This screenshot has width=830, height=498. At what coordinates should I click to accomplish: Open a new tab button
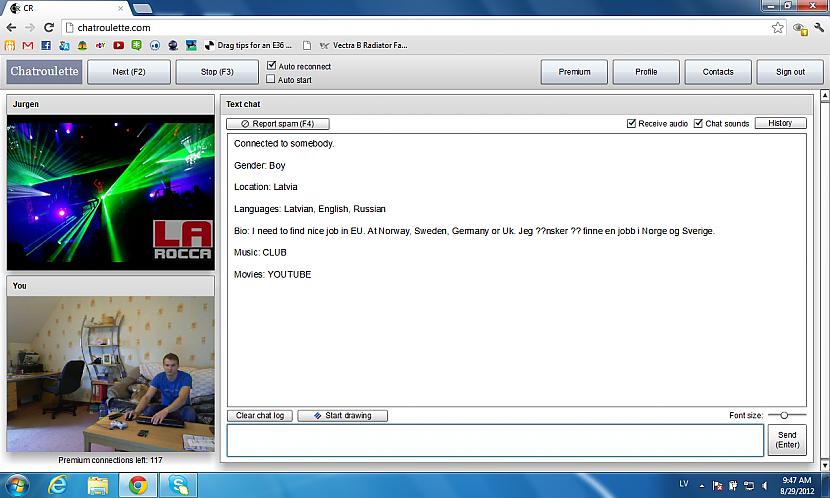click(x=142, y=8)
